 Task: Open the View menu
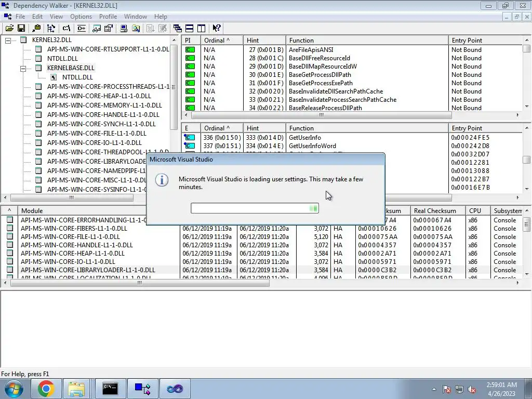[x=56, y=17]
